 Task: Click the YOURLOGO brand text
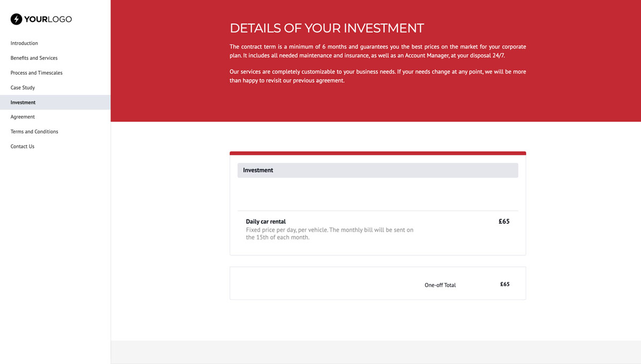[48, 19]
